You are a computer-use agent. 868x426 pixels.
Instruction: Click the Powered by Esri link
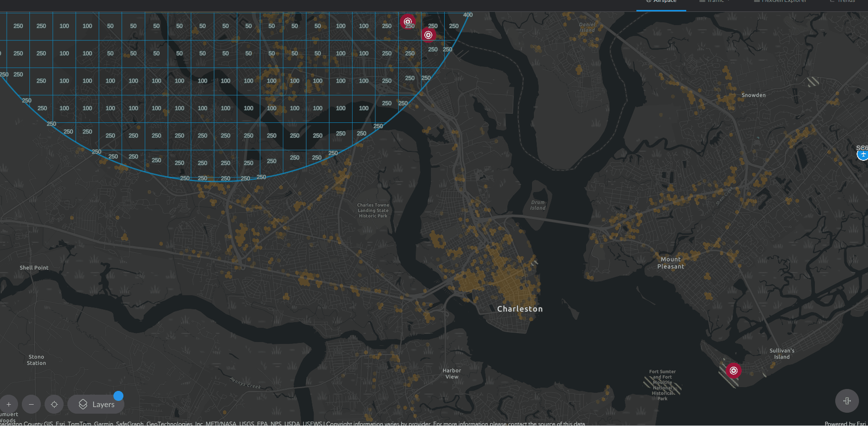click(845, 423)
